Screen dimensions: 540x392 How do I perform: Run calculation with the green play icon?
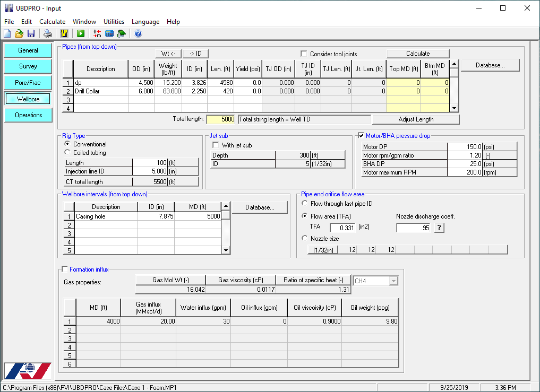click(x=81, y=33)
